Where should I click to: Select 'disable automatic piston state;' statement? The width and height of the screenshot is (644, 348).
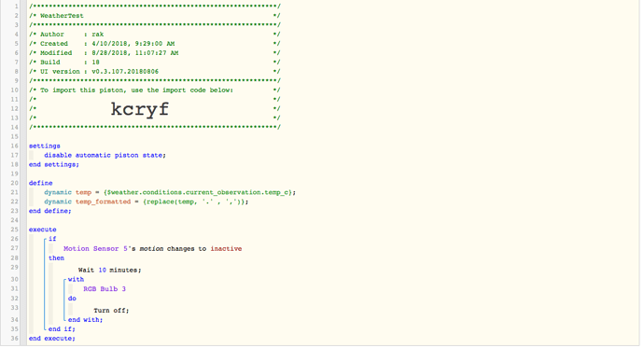[x=105, y=156]
